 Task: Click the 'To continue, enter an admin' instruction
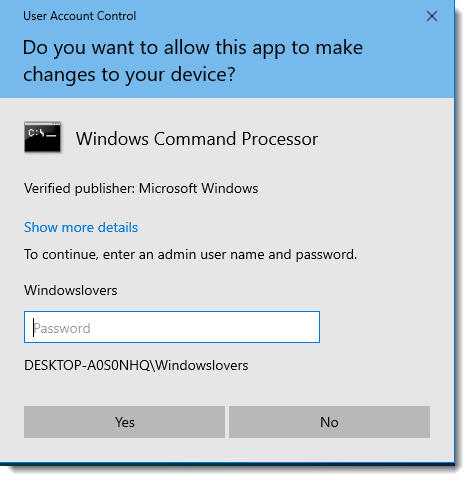[x=190, y=255]
